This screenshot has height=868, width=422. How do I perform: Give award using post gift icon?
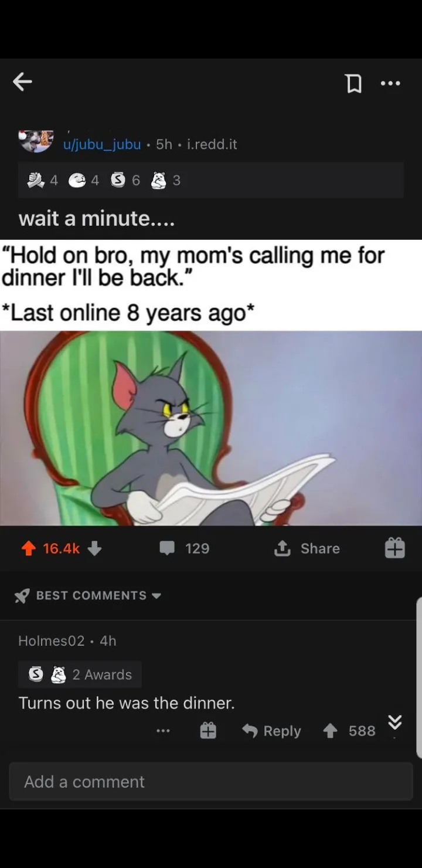point(394,548)
